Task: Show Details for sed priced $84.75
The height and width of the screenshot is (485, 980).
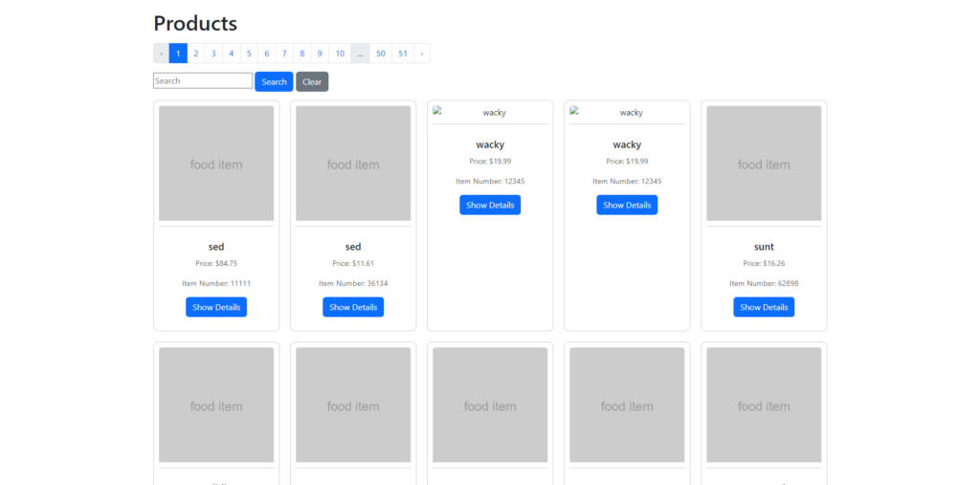Action: (216, 307)
